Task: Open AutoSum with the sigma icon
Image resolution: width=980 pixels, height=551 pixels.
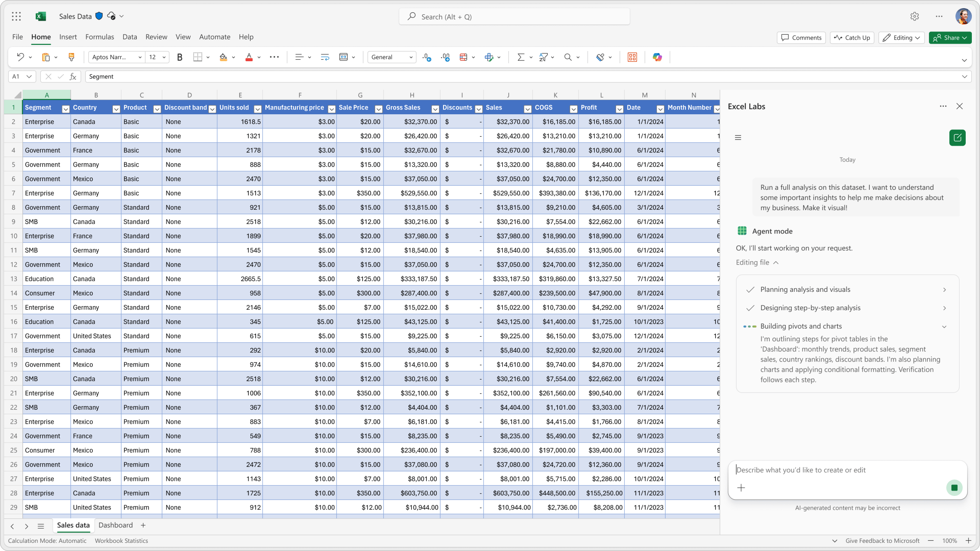Action: (520, 57)
